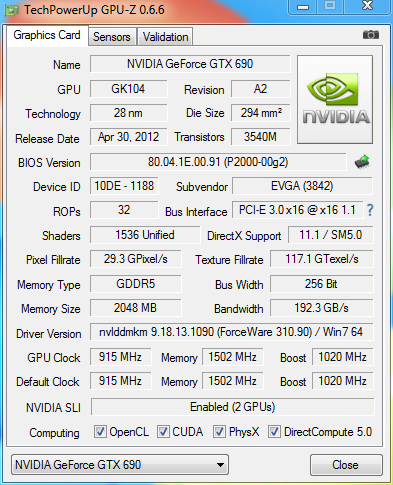Toggle the DirectCompute 5.0 checkbox
This screenshot has height=485, width=393.
tap(274, 432)
